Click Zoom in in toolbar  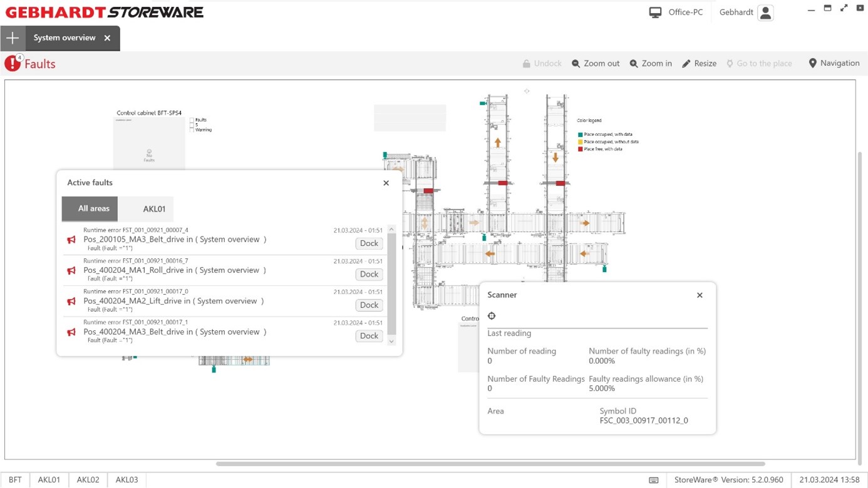[651, 63]
